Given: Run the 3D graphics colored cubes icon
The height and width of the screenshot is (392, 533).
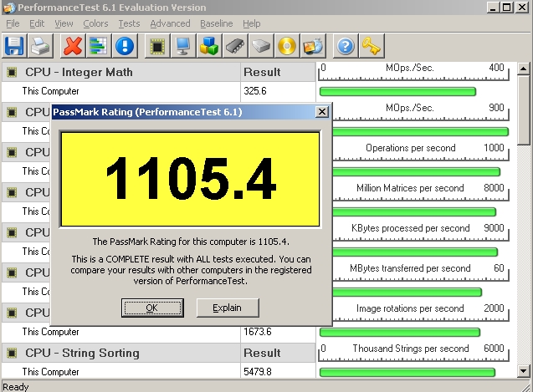Looking at the screenshot, I should coord(209,46).
